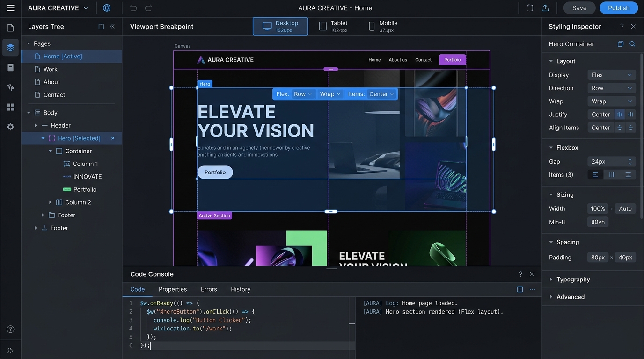644x359 pixels.
Task: Expand the sidebar with bottom arrow icon
Action: tap(10, 350)
